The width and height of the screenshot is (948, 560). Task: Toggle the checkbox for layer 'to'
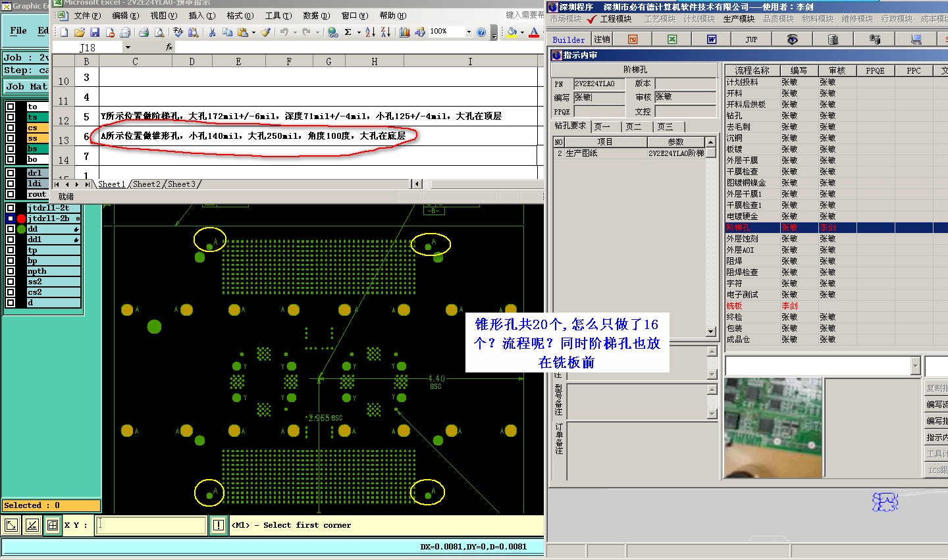pos(11,107)
